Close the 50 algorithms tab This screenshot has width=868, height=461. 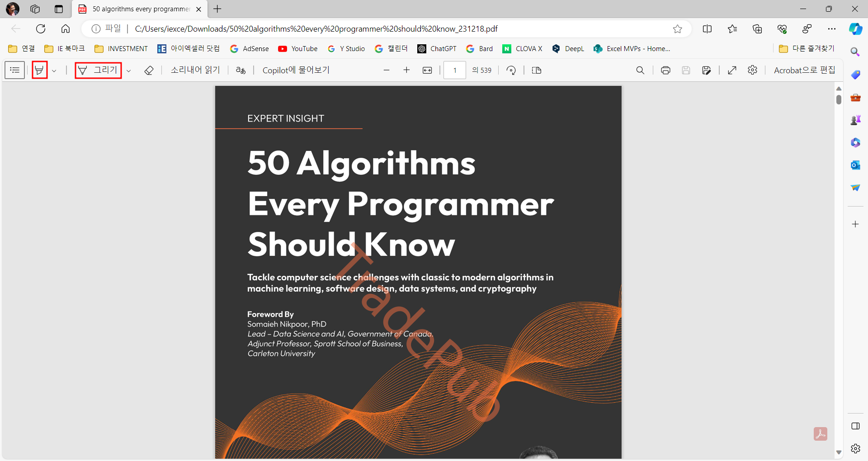[198, 9]
